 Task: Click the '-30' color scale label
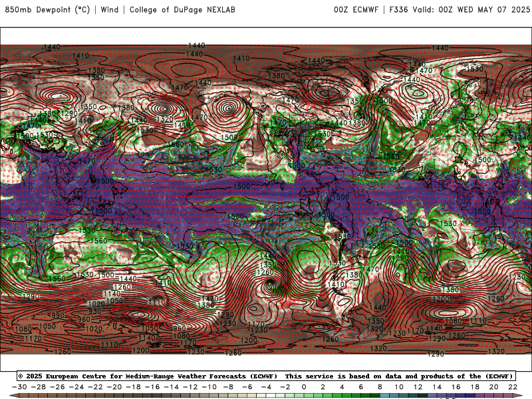click(19, 387)
